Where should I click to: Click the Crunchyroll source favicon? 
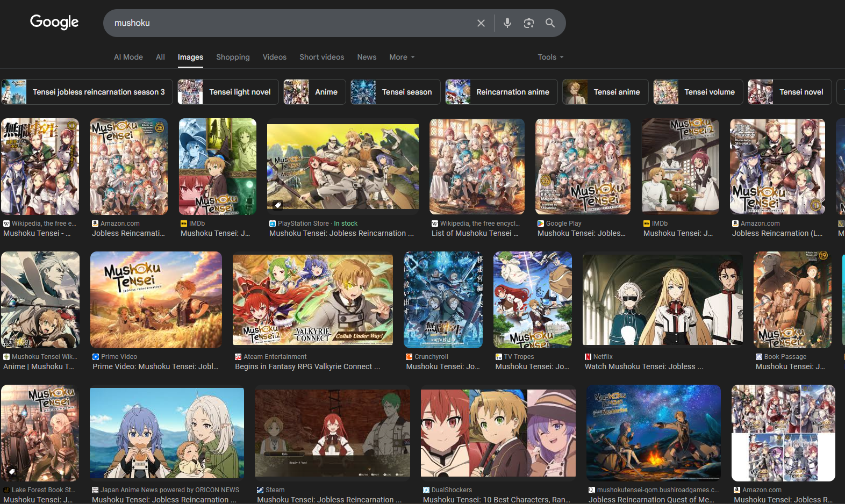tap(409, 357)
